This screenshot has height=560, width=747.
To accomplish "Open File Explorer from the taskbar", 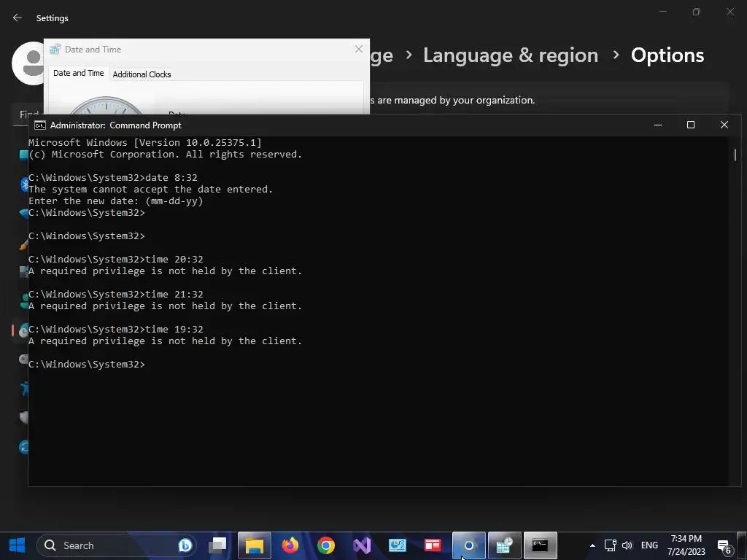I will click(x=255, y=545).
